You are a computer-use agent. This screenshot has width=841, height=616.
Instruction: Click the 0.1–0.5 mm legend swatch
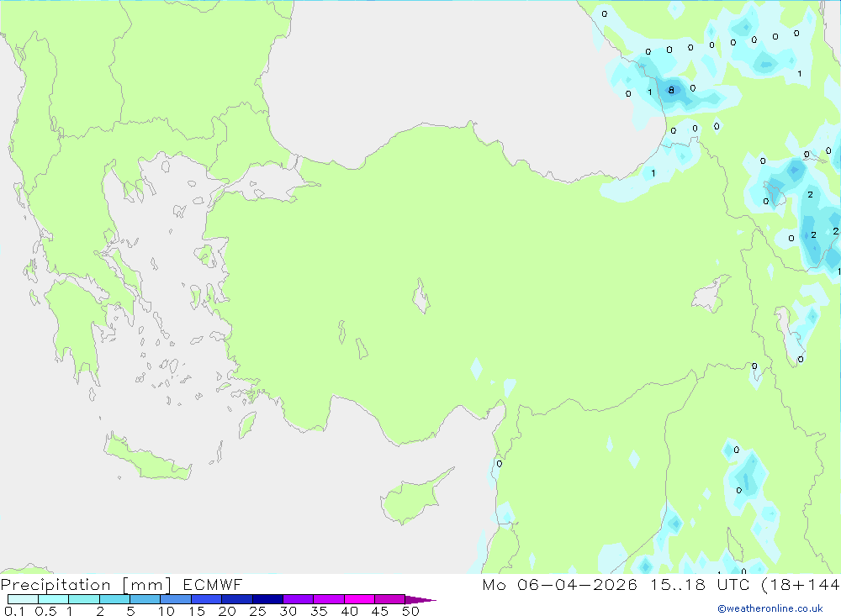click(23, 599)
